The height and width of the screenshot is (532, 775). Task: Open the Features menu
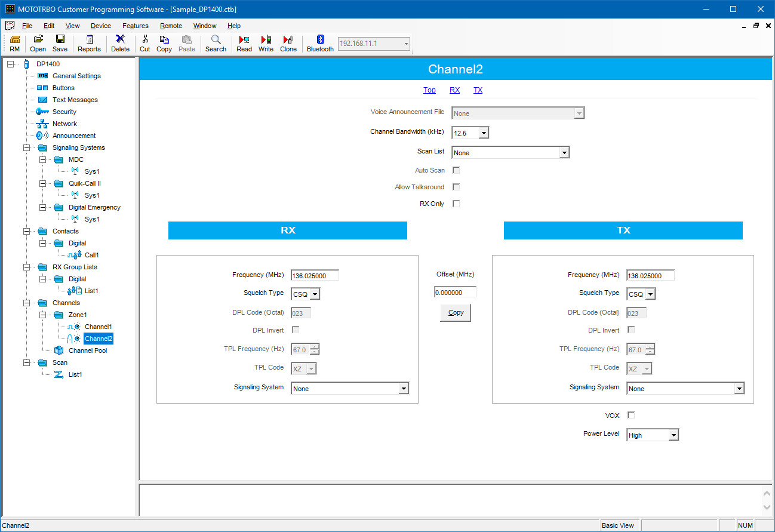coord(136,26)
